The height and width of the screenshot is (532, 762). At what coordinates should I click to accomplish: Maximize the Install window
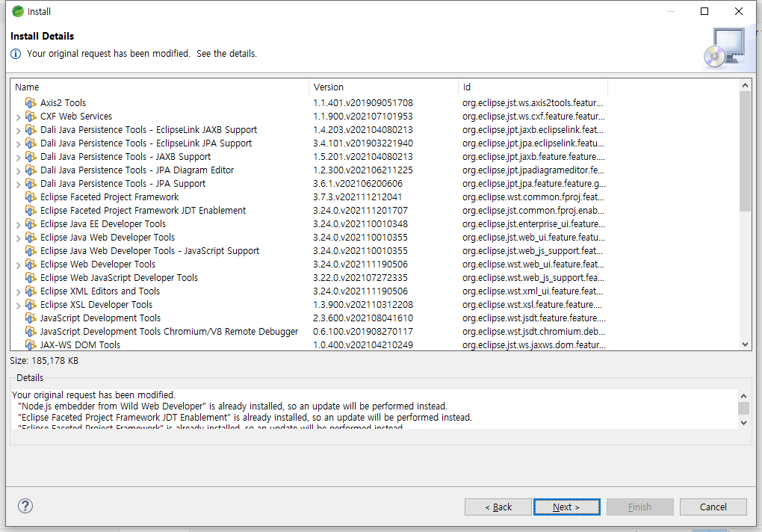[x=704, y=11]
